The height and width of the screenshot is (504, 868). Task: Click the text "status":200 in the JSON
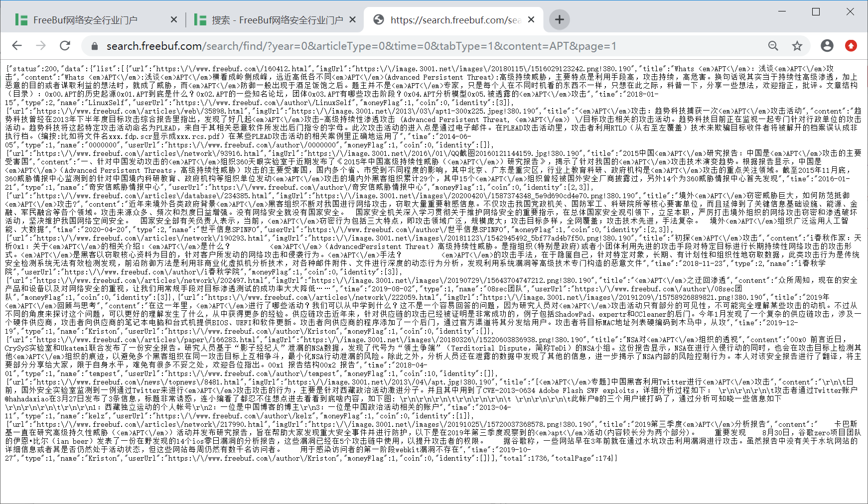point(34,69)
